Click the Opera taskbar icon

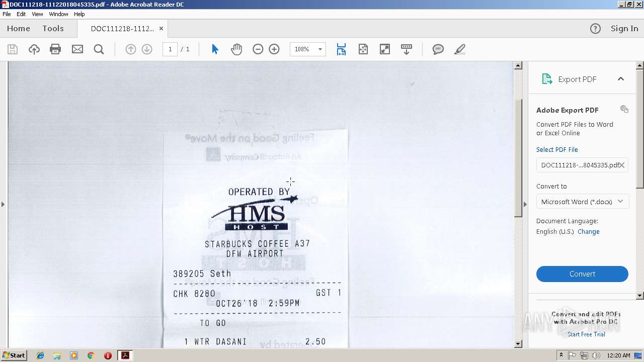click(x=108, y=355)
